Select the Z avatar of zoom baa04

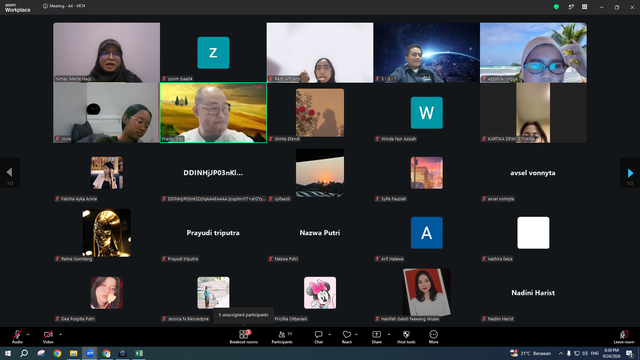point(213,53)
